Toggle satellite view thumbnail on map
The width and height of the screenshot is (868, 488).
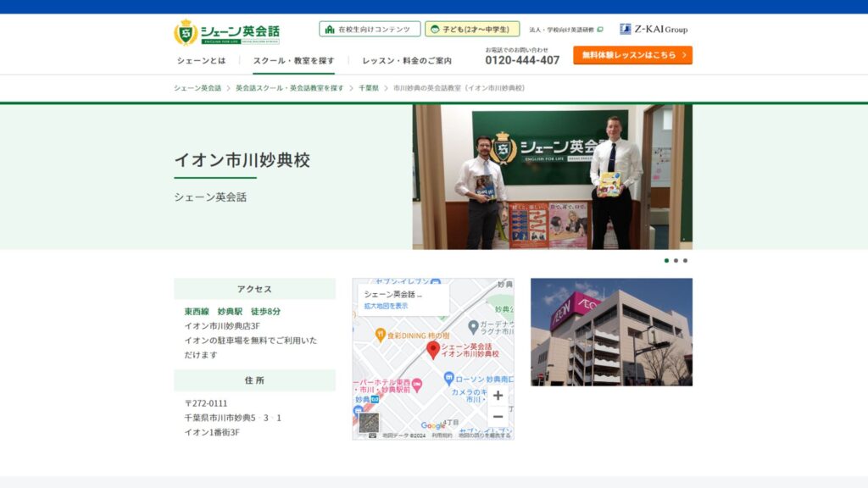[x=369, y=424]
